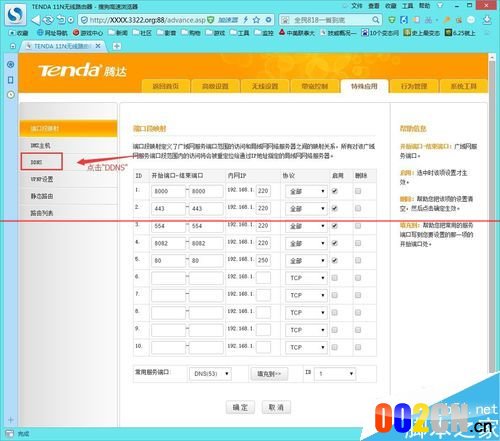
Task: Open 静态路由 in the left menu
Action: 69,196
